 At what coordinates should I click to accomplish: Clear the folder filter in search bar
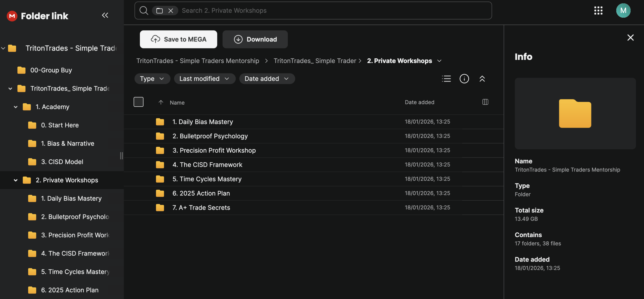[x=171, y=11]
